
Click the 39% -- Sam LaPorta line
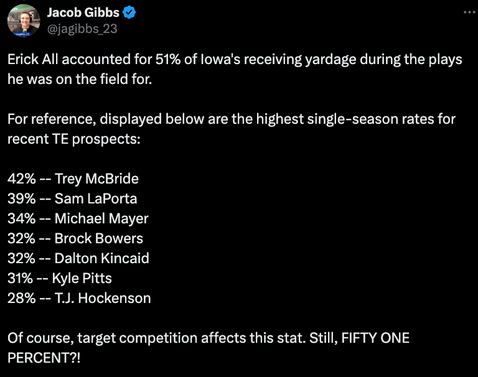click(72, 199)
